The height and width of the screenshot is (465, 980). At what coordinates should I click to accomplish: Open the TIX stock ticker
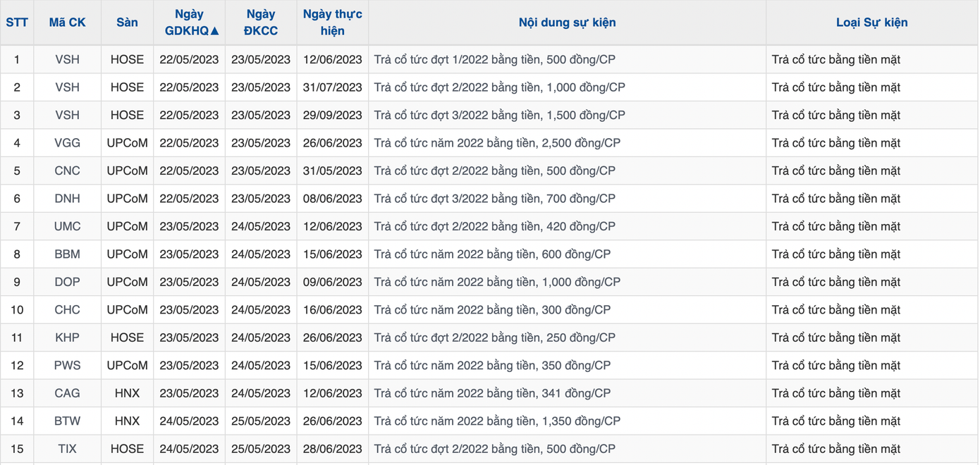(67, 449)
